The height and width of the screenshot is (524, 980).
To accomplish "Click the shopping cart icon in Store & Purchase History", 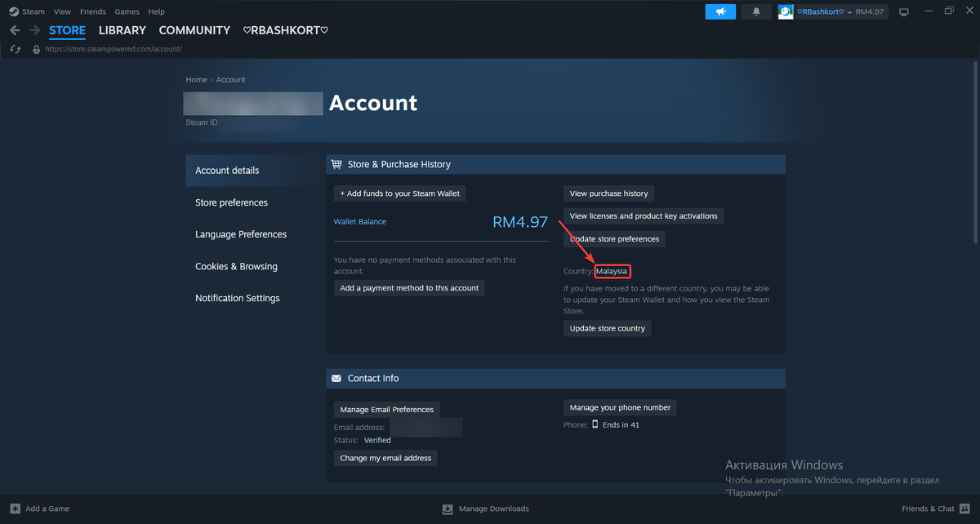I will pyautogui.click(x=336, y=164).
